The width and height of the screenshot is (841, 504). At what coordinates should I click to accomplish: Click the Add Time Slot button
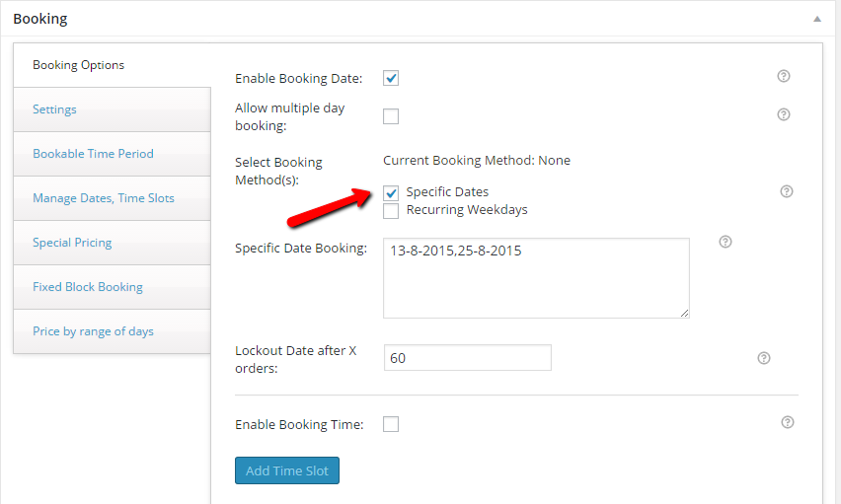coord(287,470)
